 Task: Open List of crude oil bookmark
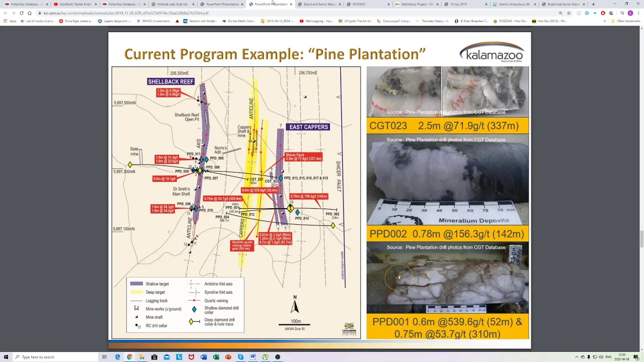click(38, 21)
